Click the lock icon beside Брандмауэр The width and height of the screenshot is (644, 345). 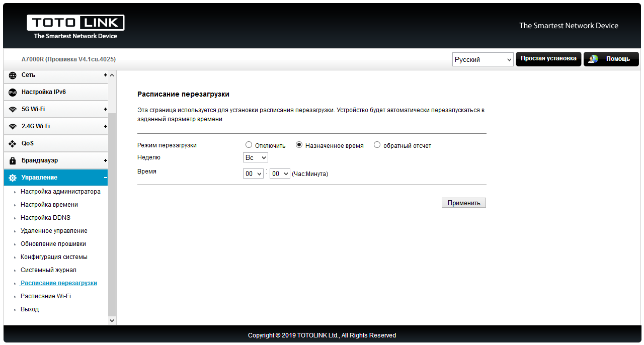pyautogui.click(x=13, y=160)
